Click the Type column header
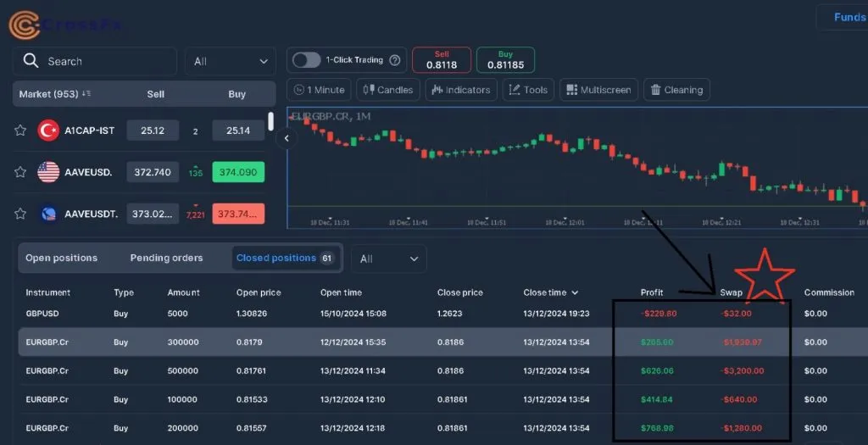The height and width of the screenshot is (445, 868). point(124,292)
